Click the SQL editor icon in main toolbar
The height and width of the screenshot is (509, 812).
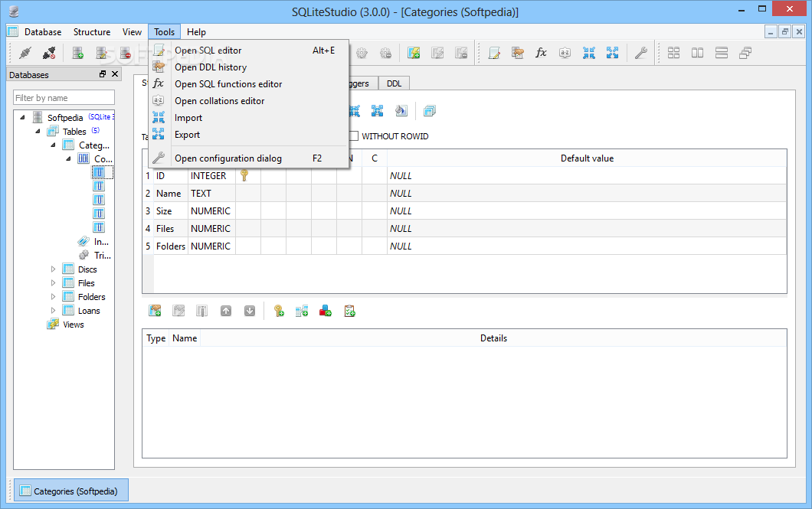point(494,53)
